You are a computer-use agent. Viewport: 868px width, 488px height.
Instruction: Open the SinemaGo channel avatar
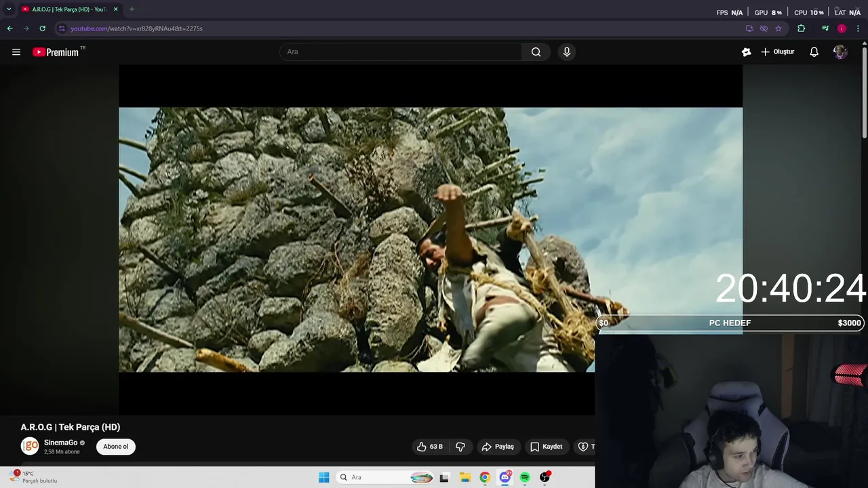[30, 446]
